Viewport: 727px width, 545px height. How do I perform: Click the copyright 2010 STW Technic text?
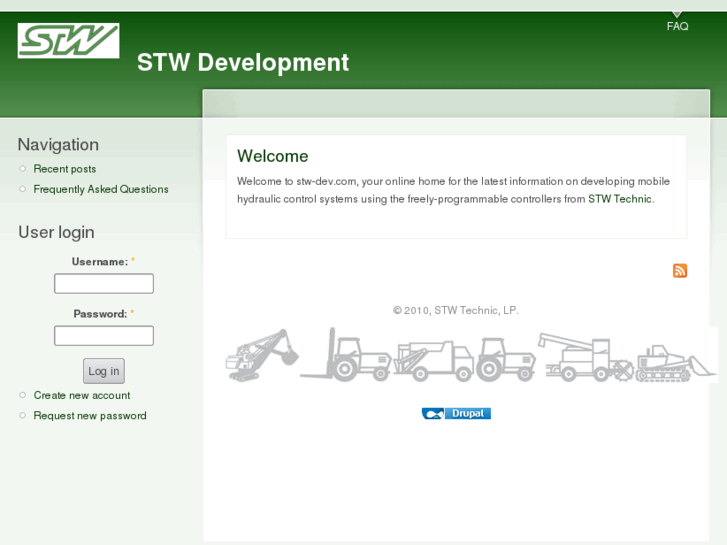pos(456,310)
